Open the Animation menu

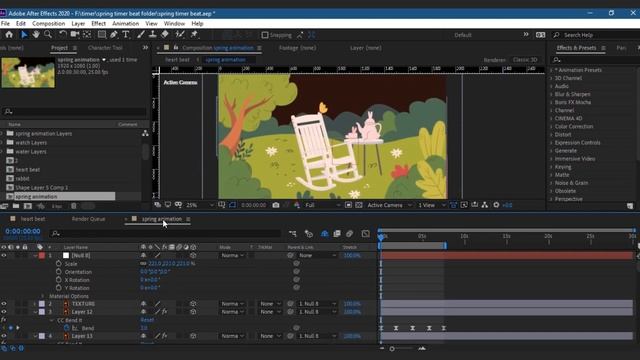point(125,24)
